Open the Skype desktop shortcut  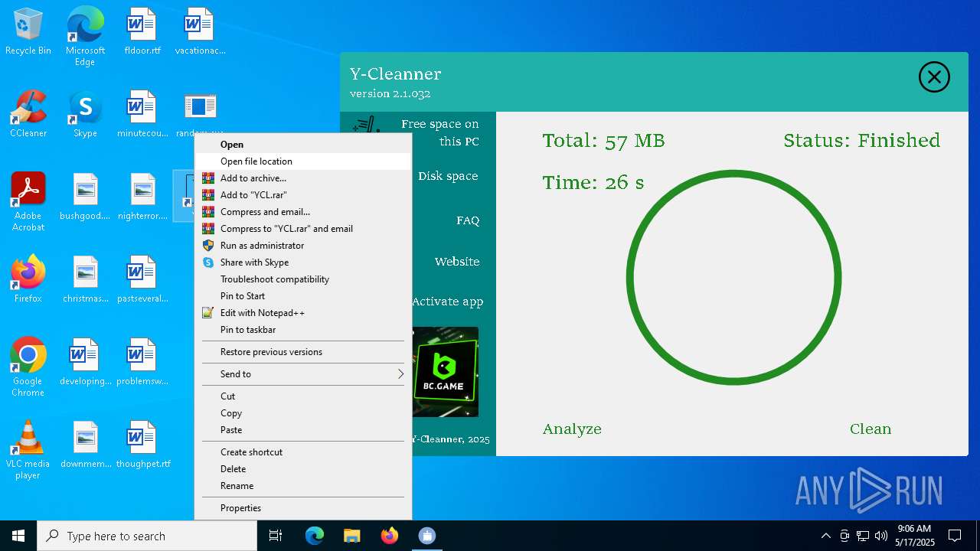85,115
